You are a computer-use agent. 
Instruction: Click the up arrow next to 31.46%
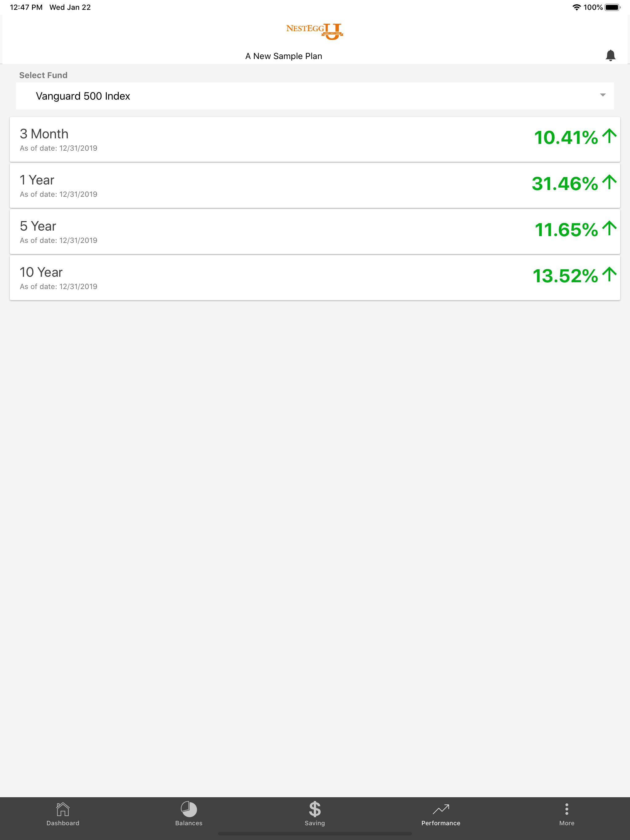[609, 182]
